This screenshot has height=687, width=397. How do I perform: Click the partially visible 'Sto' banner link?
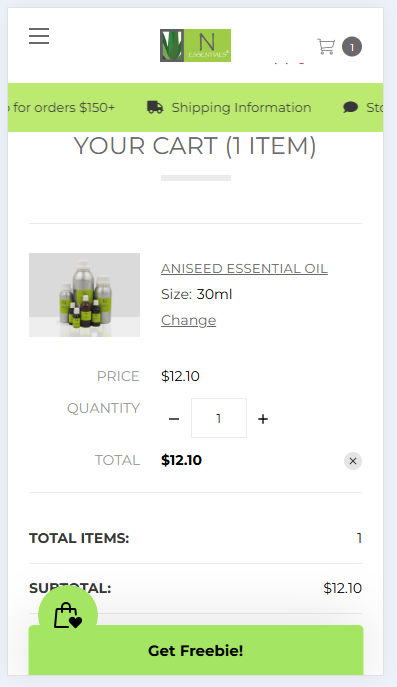tap(374, 107)
